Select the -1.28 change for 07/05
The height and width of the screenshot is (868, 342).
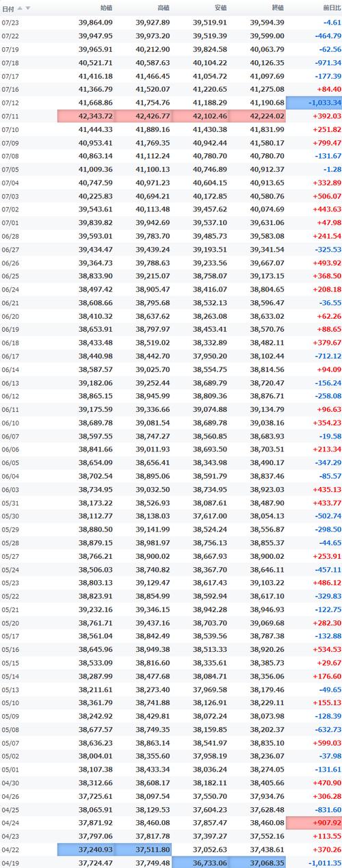332,170
